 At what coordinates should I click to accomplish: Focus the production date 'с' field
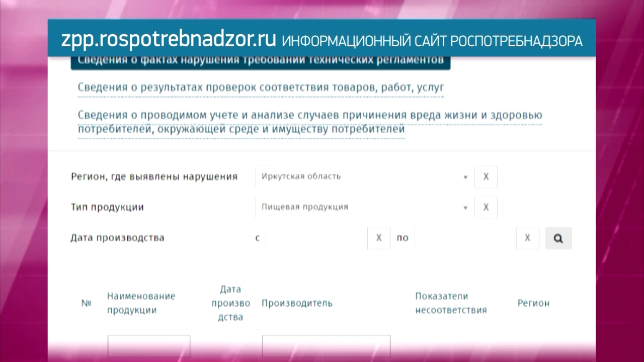click(316, 238)
